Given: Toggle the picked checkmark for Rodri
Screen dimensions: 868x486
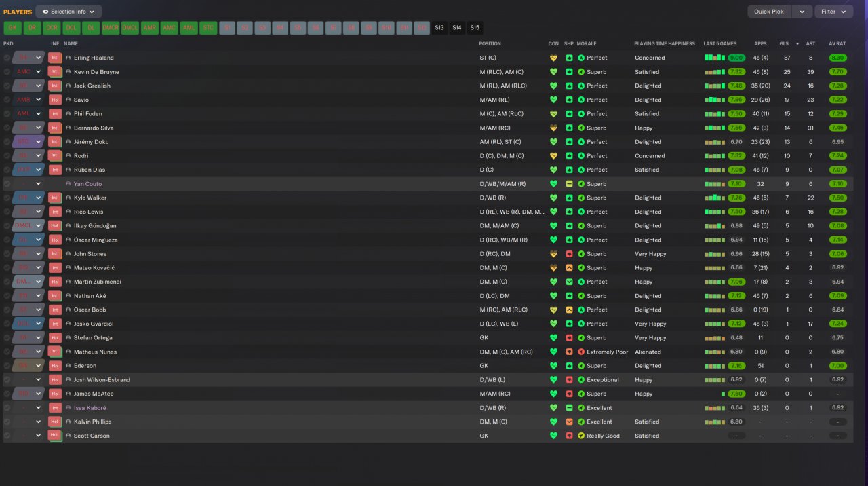Looking at the screenshot, I should pos(7,156).
